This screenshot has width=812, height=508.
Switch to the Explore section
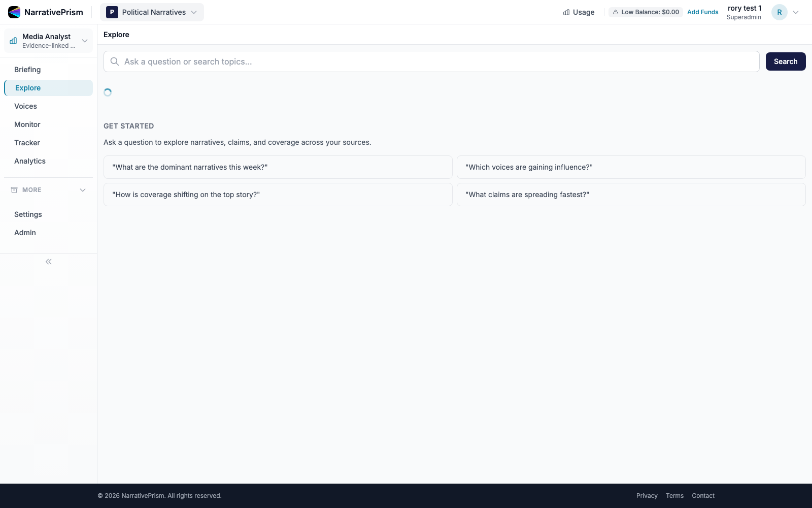click(27, 87)
